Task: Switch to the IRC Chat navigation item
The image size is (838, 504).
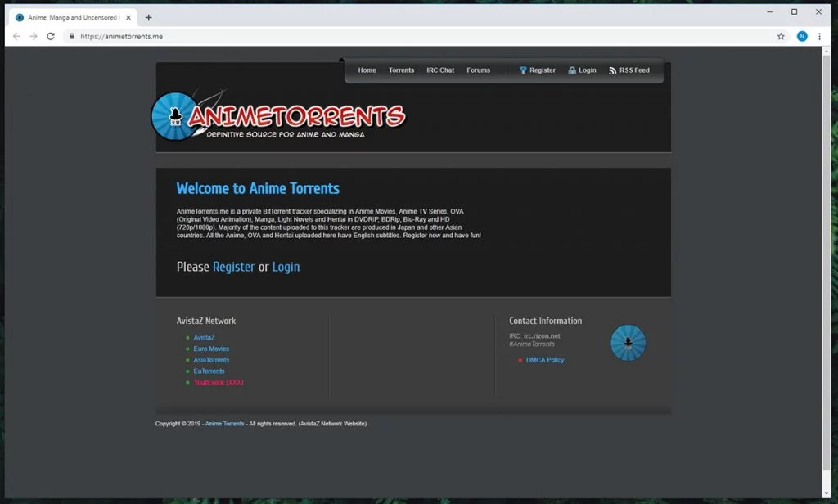Action: click(x=440, y=70)
